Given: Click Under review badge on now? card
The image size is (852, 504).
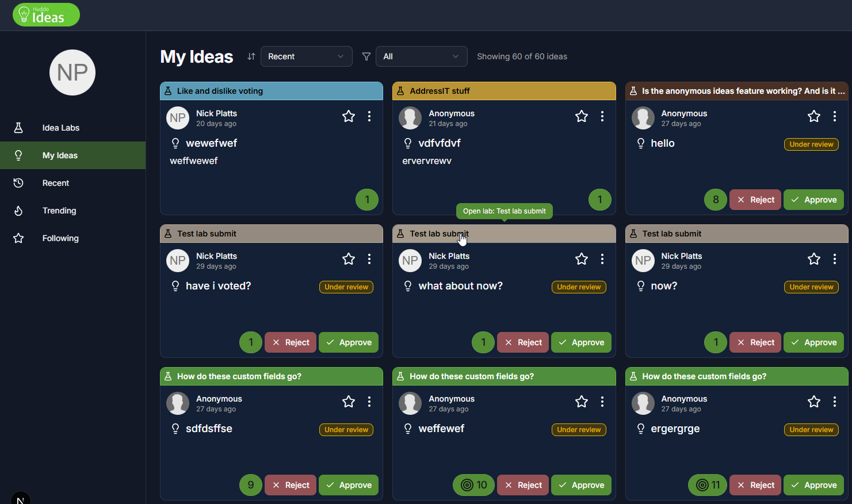Looking at the screenshot, I should point(811,287).
